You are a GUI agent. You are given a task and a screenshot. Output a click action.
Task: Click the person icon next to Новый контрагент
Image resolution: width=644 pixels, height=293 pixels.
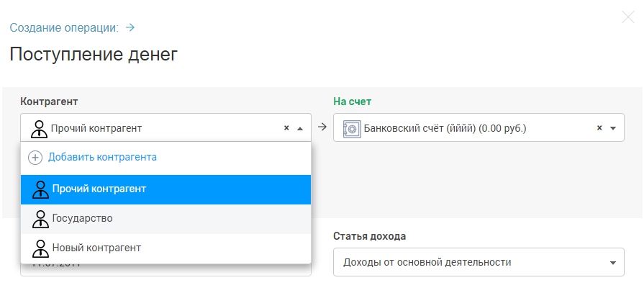[x=41, y=248]
